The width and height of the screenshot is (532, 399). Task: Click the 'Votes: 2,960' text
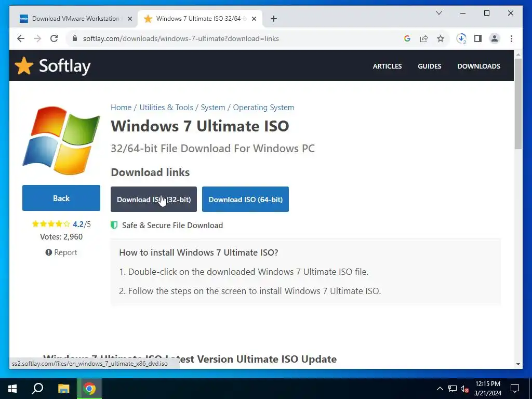(x=61, y=237)
